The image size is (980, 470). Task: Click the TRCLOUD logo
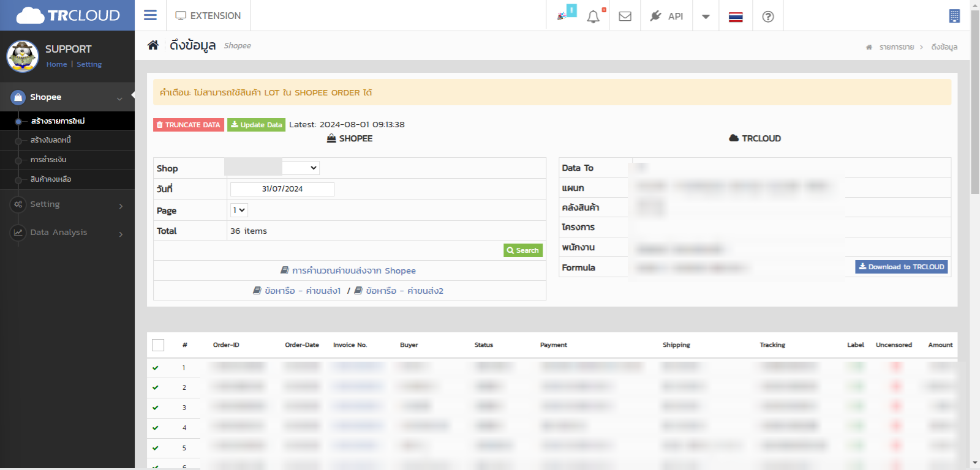pos(67,15)
